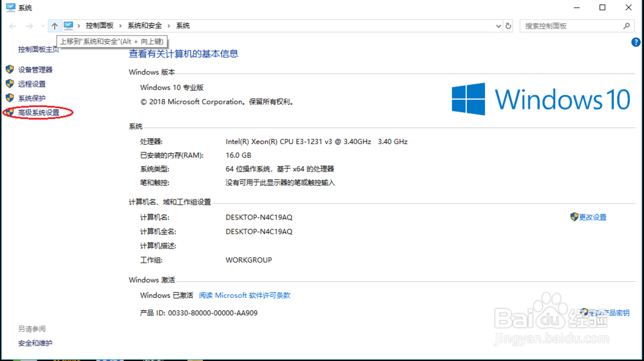The width and height of the screenshot is (644, 361).
Task: Open 设备管理器 link
Action: tap(35, 69)
